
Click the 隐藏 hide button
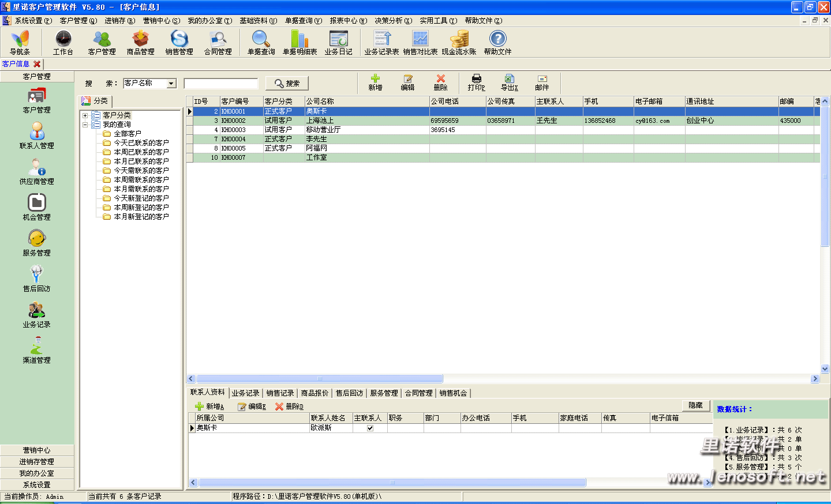[x=695, y=405]
